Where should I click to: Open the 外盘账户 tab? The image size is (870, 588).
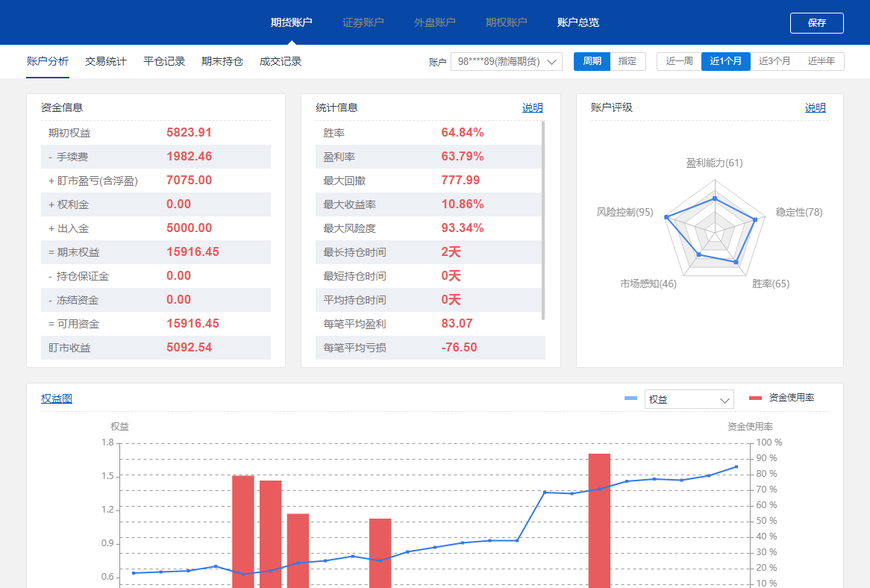[x=434, y=22]
